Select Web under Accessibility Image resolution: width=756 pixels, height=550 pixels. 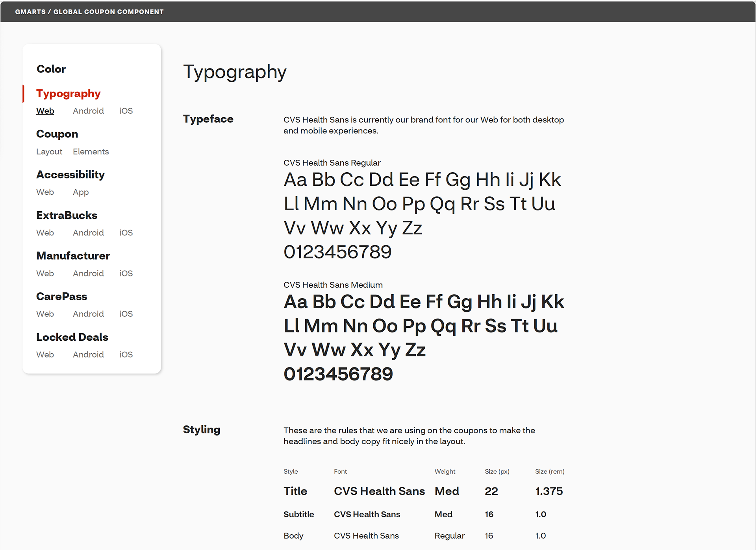click(45, 192)
